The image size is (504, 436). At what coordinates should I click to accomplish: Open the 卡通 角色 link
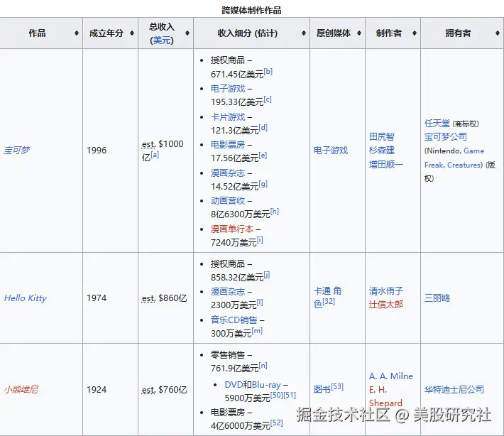coord(327,298)
